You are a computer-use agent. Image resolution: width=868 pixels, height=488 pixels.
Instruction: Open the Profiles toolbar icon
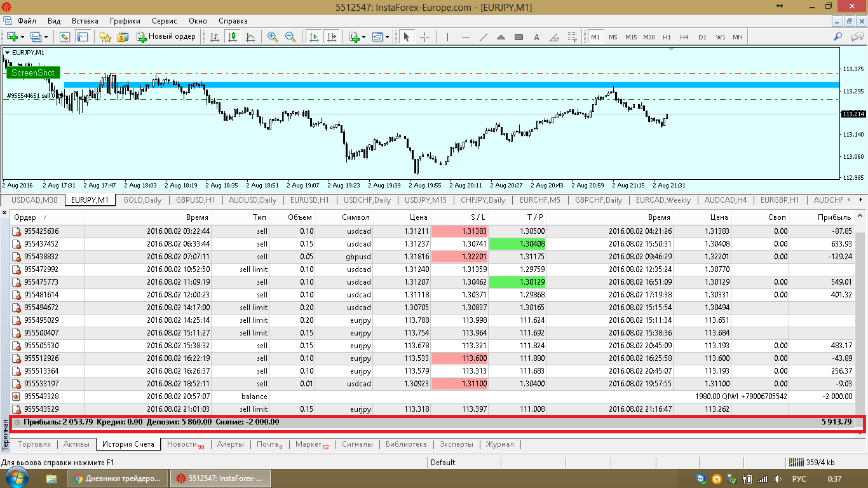(35, 37)
